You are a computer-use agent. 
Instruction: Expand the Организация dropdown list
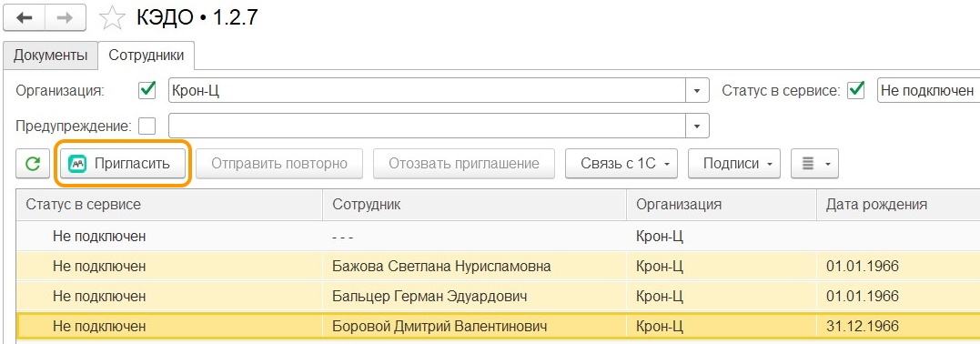coord(698,91)
